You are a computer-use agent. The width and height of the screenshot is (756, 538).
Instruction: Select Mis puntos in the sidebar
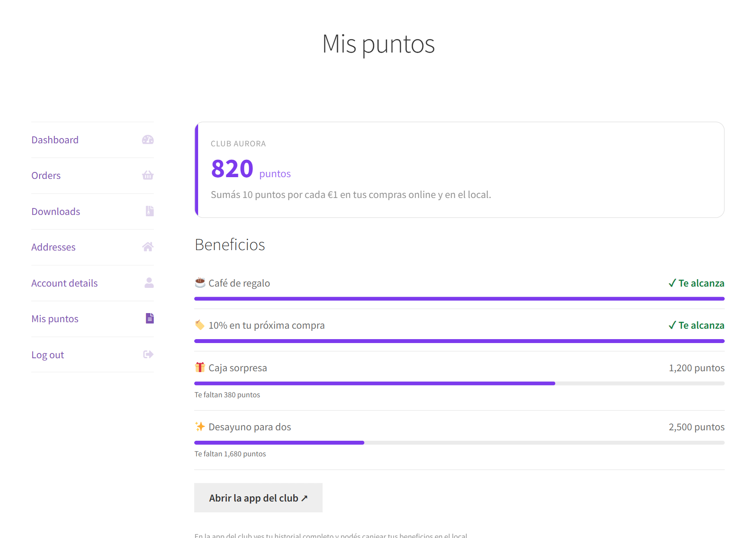pos(55,319)
